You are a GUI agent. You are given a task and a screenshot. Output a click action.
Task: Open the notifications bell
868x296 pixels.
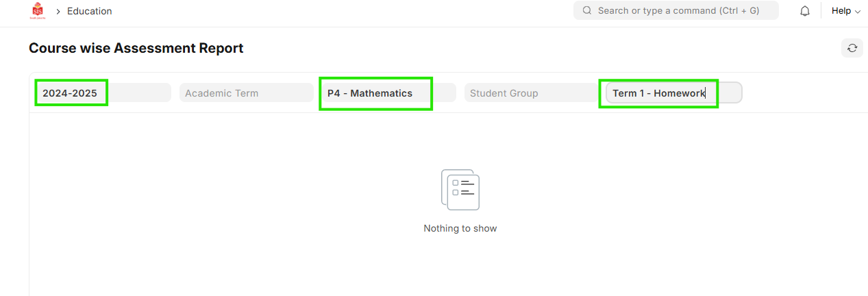click(x=805, y=11)
